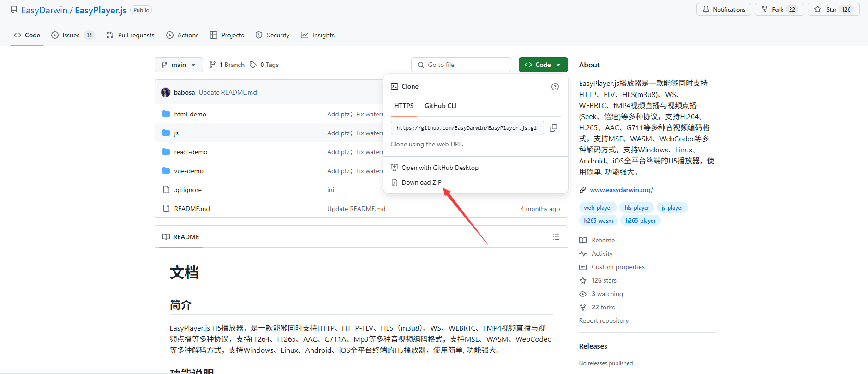The width and height of the screenshot is (868, 374).
Task: Fork the repository
Action: 779,9
